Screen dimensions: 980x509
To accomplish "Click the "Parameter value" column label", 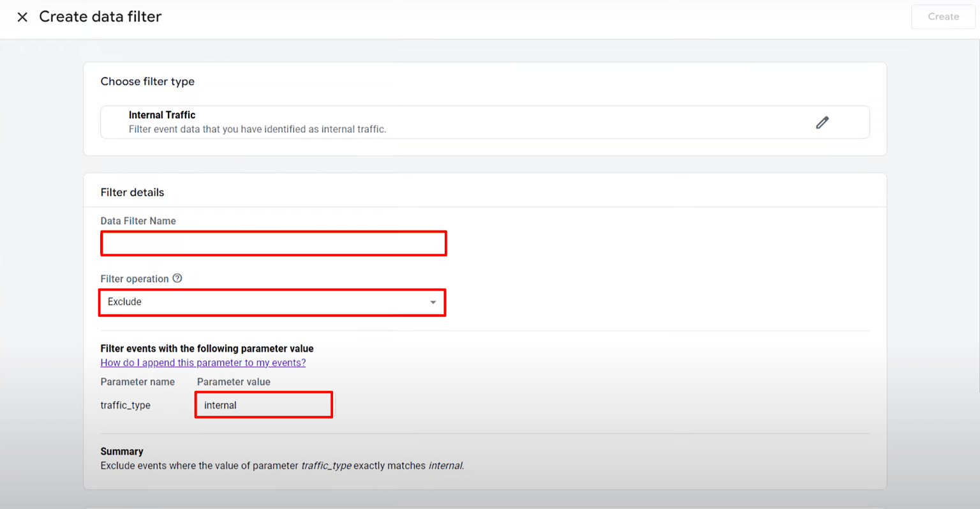I will 234,382.
